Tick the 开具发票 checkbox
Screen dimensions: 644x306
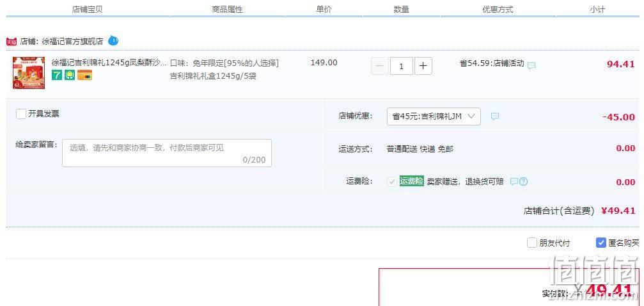[21, 113]
